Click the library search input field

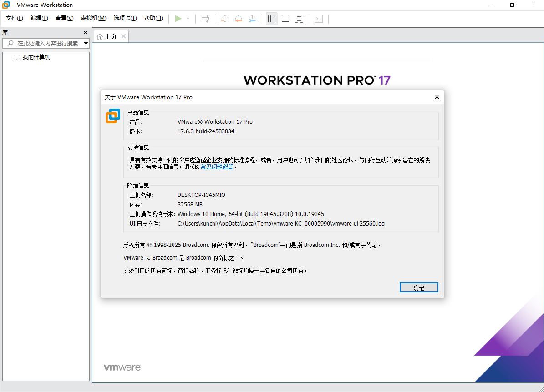[x=46, y=44]
